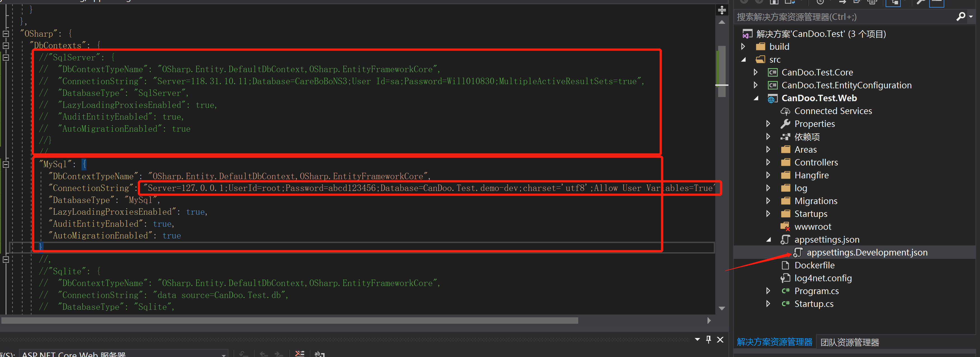Click the editor horizontal scrollbar thumb
This screenshot has width=980, height=357.
pos(290,321)
